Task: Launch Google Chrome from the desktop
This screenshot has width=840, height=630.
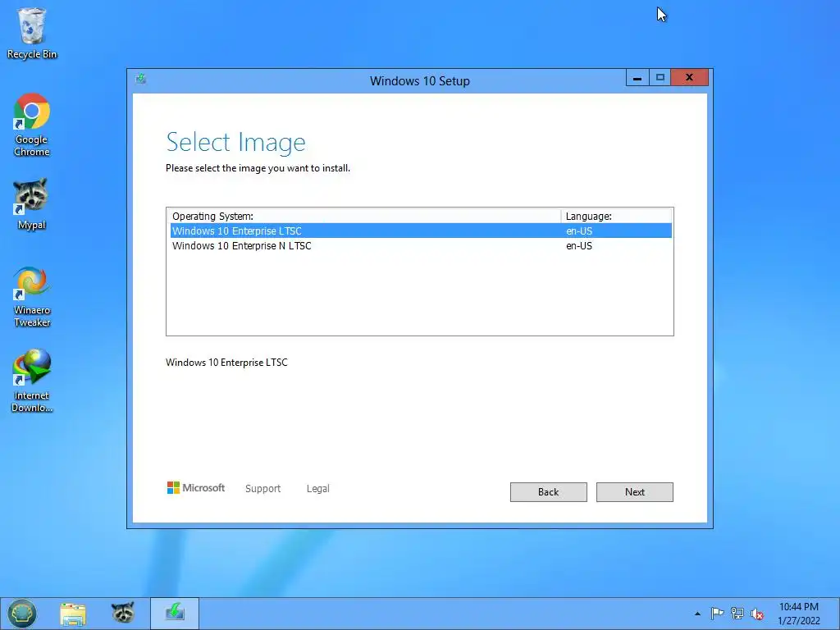Action: [32, 125]
